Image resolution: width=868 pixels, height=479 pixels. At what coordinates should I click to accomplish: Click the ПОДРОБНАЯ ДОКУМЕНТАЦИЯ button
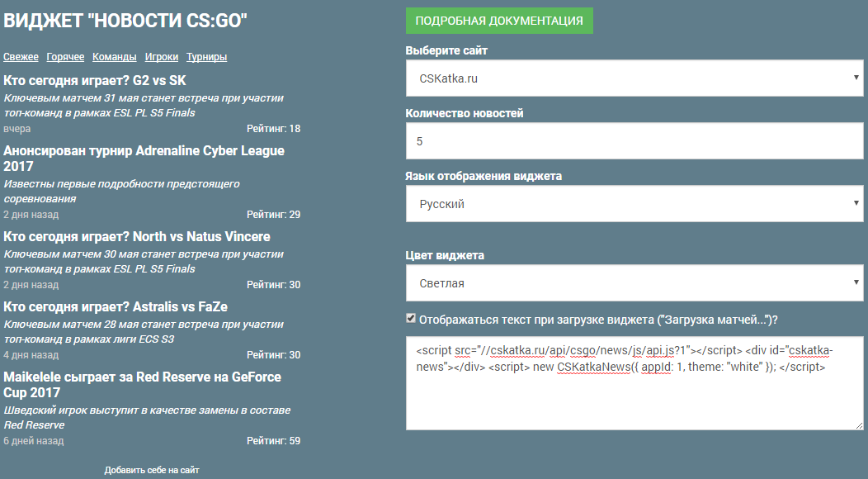(498, 21)
